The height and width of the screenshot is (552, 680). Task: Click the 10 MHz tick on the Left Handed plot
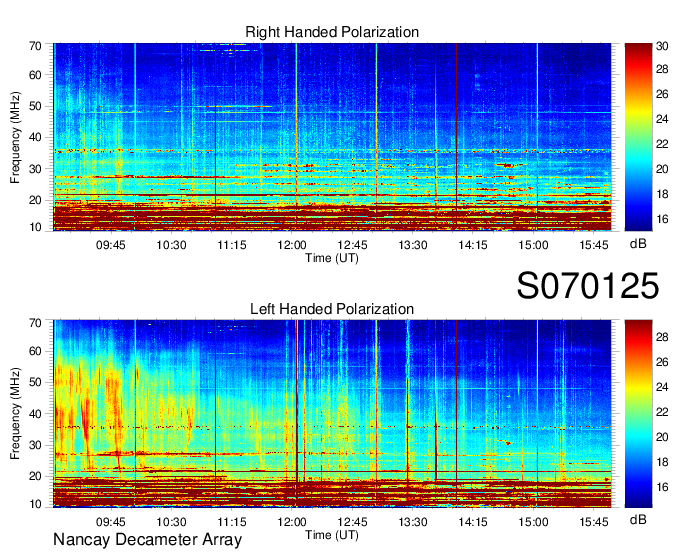pyautogui.click(x=35, y=504)
